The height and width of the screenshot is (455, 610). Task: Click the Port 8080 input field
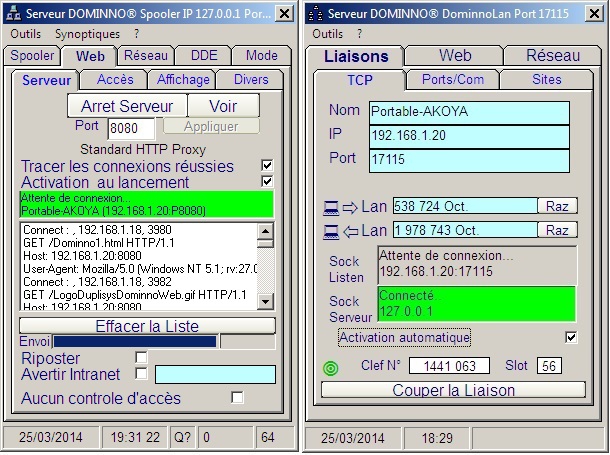[131, 128]
